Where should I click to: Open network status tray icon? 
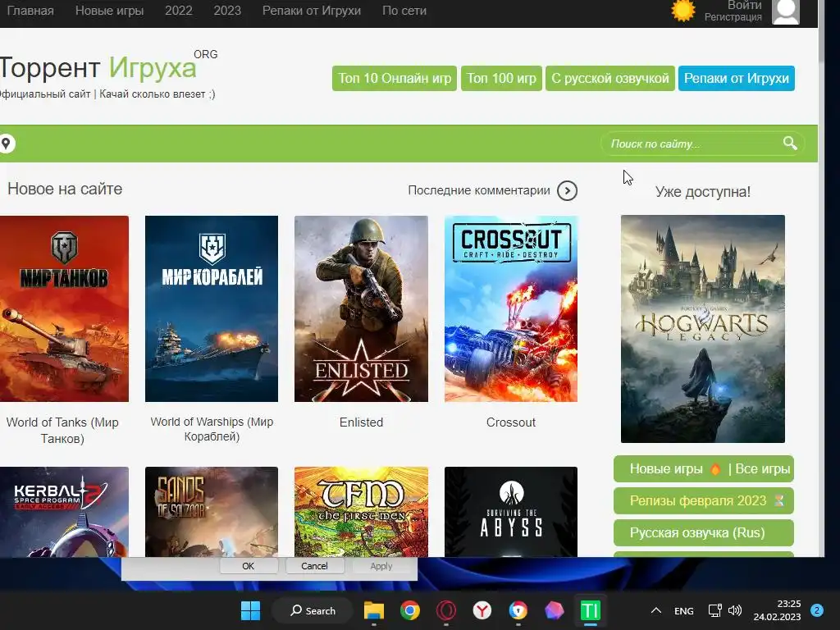(715, 610)
